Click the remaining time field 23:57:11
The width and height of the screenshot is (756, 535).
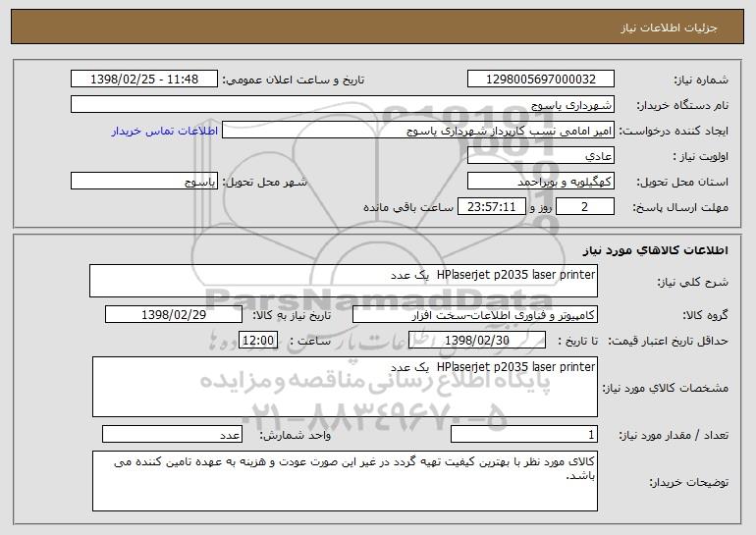(x=491, y=207)
